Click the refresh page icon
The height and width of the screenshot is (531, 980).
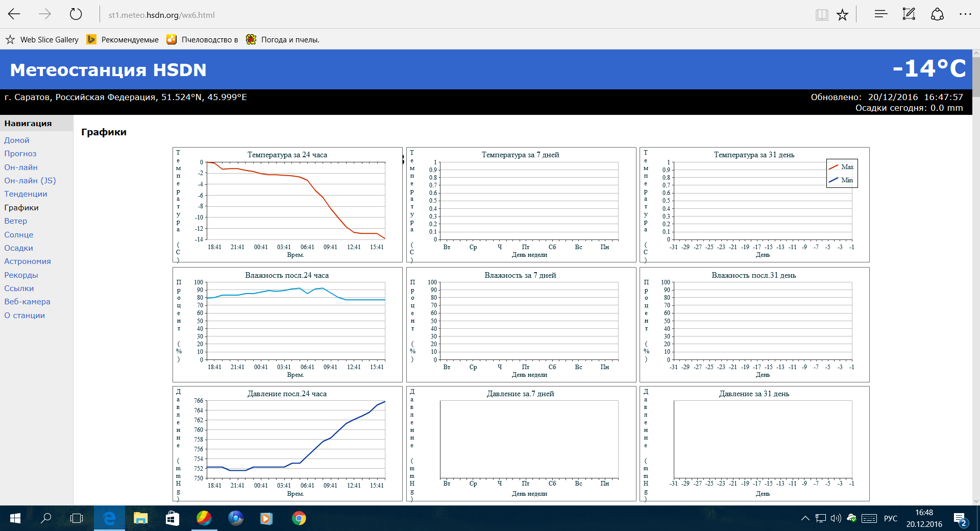(x=76, y=14)
